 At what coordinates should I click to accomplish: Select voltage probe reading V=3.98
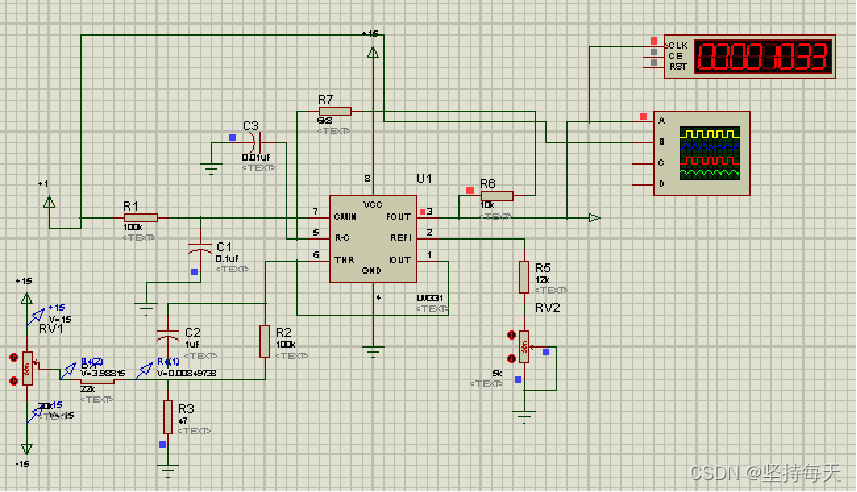(70, 370)
